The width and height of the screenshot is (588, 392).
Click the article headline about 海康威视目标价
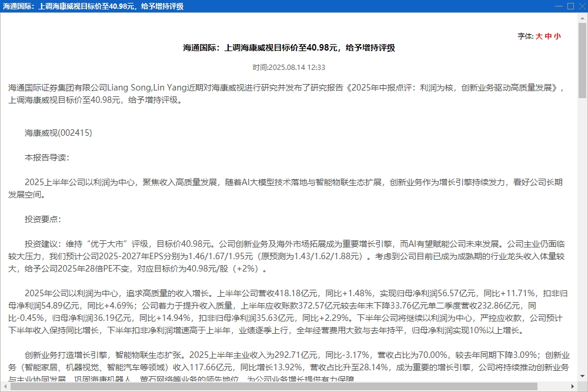click(289, 48)
